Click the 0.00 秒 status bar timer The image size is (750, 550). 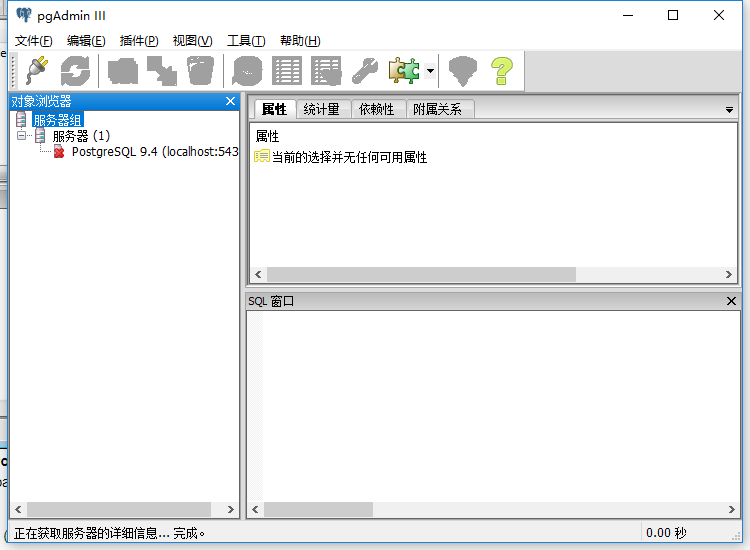[x=666, y=533]
